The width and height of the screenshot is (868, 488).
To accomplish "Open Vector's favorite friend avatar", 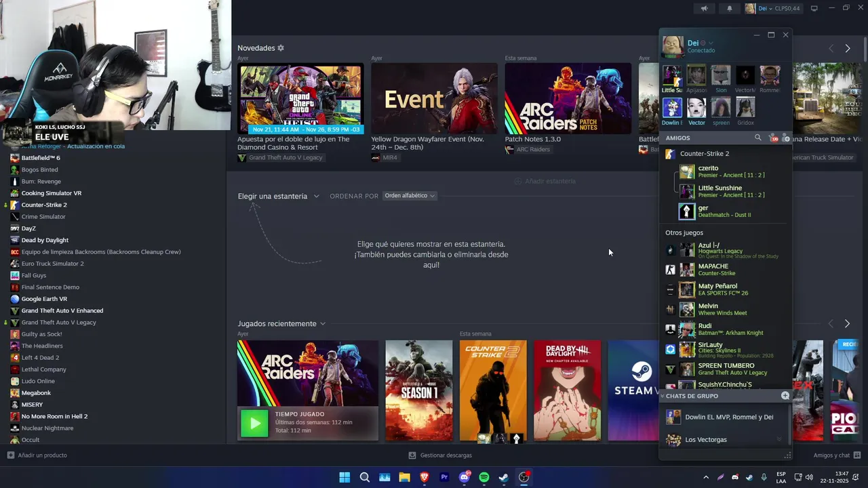I will click(696, 108).
